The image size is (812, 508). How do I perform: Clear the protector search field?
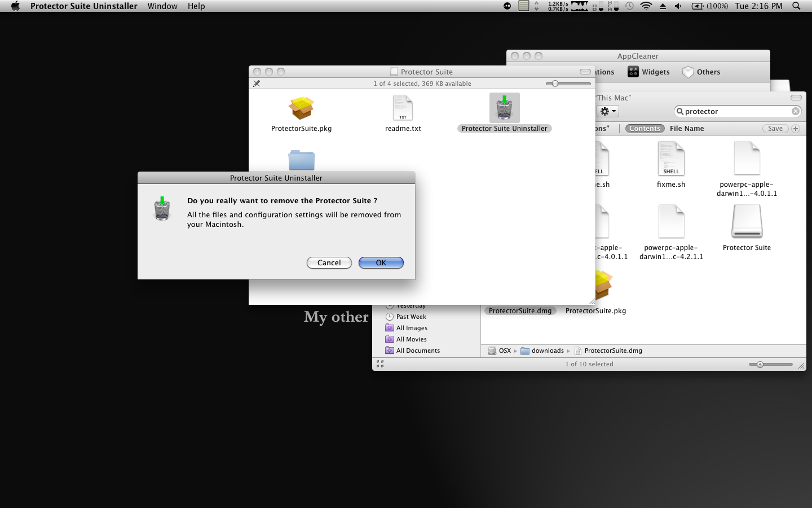point(795,112)
